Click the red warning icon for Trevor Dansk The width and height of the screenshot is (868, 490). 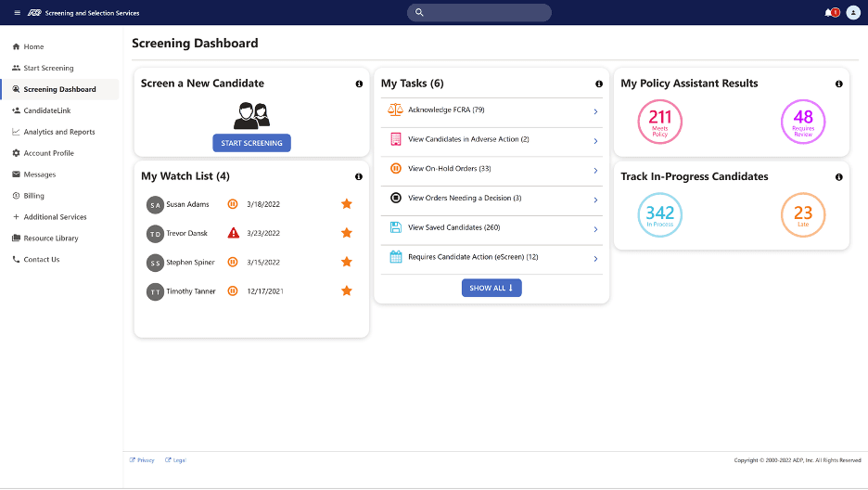pos(233,233)
